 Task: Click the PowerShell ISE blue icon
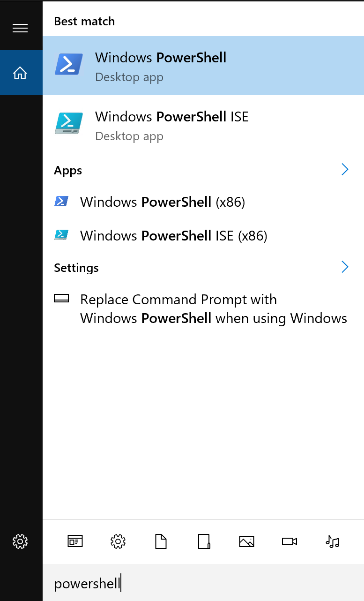coord(69,123)
